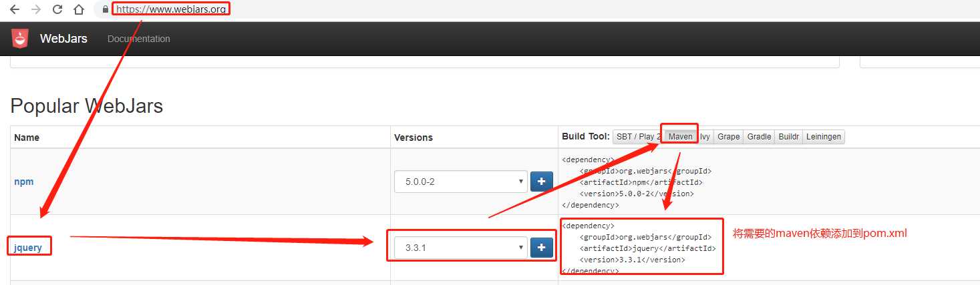The height and width of the screenshot is (285, 980).
Task: Click the plus button beside npm version
Action: pyautogui.click(x=541, y=182)
